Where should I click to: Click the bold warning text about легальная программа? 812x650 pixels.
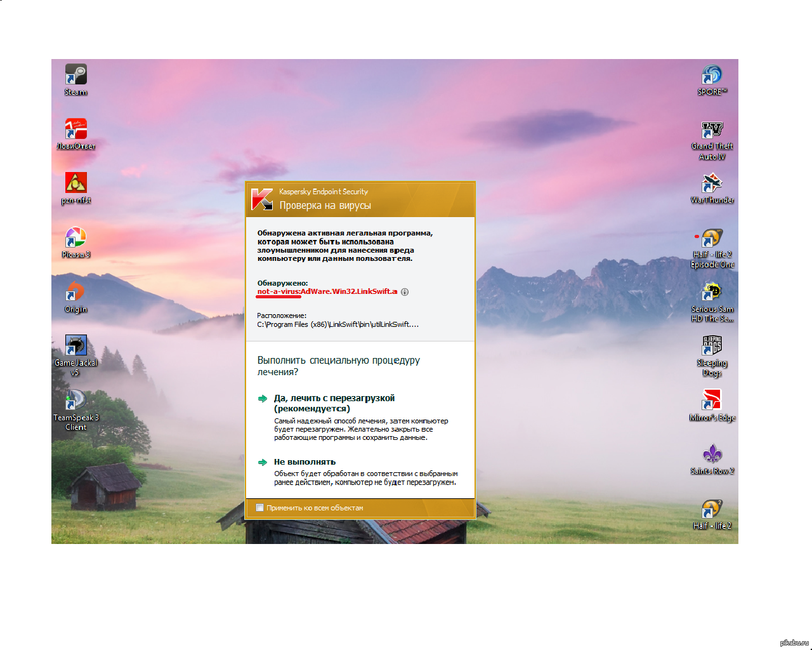tap(345, 246)
